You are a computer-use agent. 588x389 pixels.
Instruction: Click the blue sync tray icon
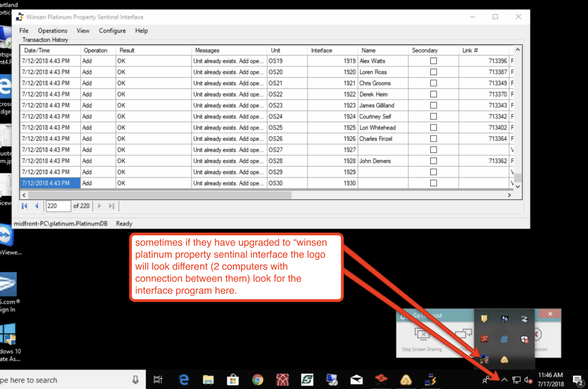(x=504, y=339)
